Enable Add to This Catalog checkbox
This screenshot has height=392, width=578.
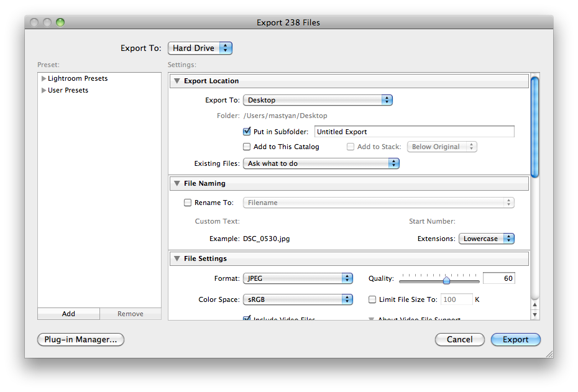(x=247, y=147)
